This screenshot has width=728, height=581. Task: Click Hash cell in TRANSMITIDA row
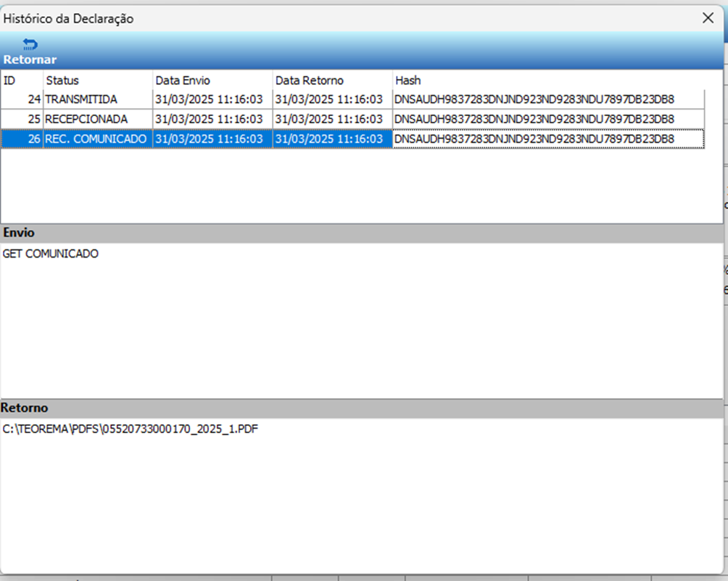(x=548, y=99)
